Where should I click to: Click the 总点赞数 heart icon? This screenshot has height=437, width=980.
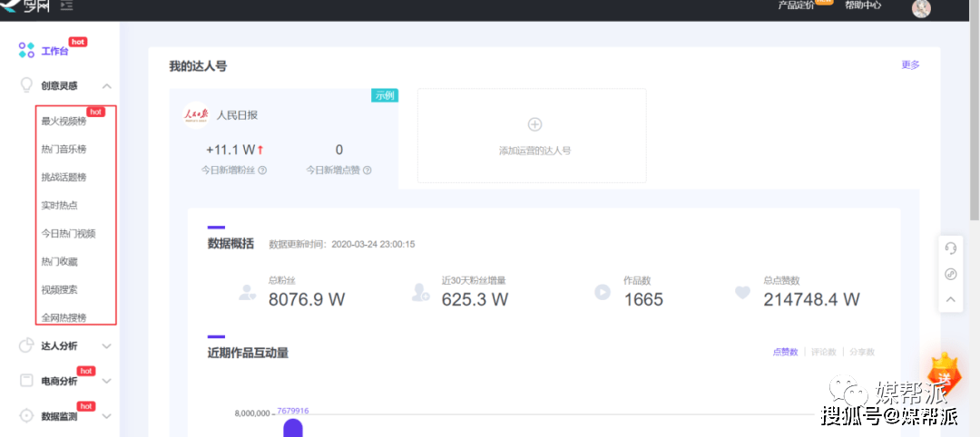742,292
